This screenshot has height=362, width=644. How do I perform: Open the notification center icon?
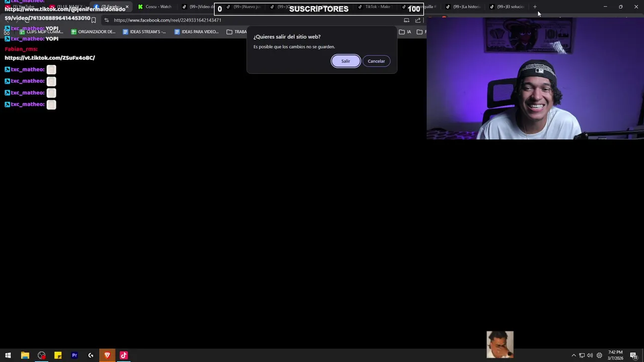pyautogui.click(x=634, y=355)
